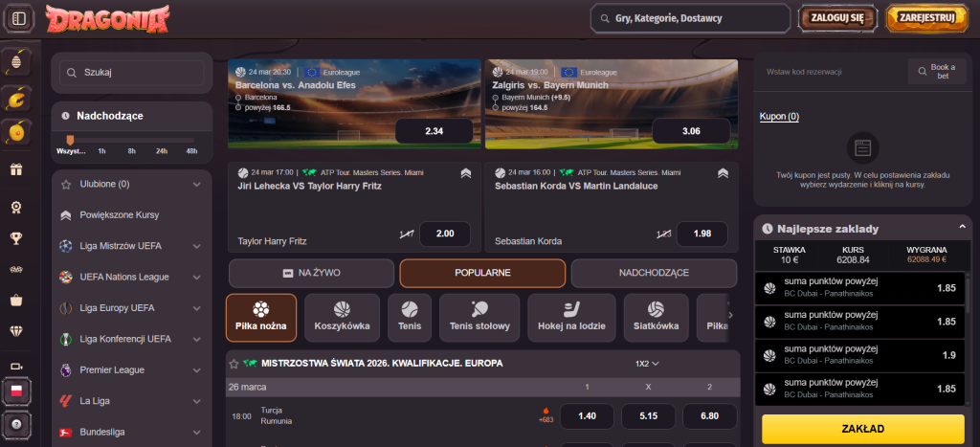The width and height of the screenshot is (980, 447).
Task: Set upcoming time slider to 48h
Action: point(191,151)
